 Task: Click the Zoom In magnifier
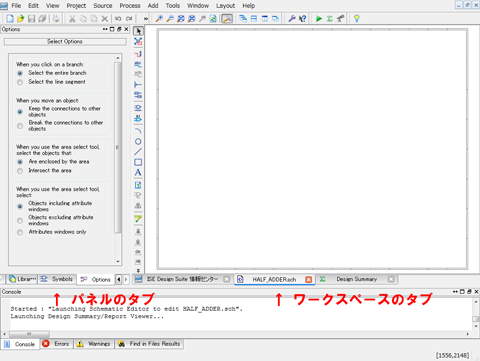tap(159, 19)
